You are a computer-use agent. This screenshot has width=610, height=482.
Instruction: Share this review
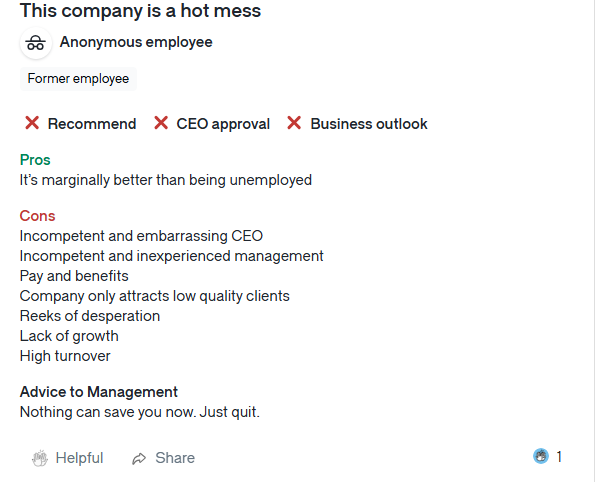pyautogui.click(x=163, y=458)
